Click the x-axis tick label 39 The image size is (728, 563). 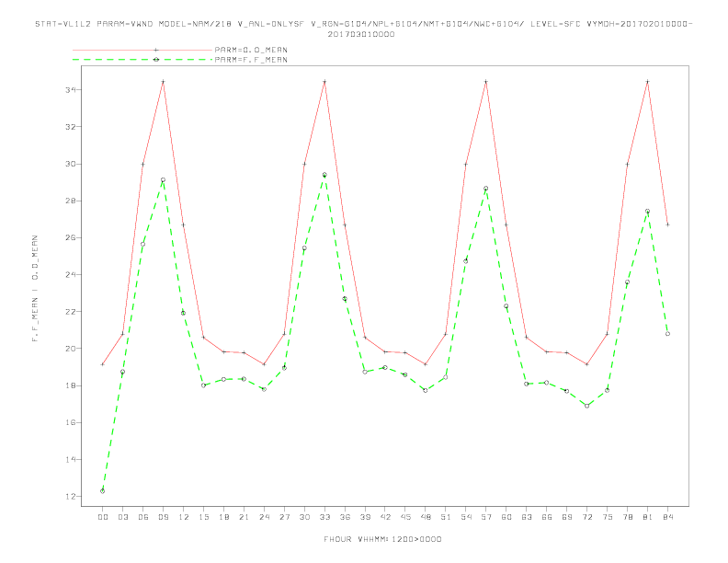(x=365, y=517)
